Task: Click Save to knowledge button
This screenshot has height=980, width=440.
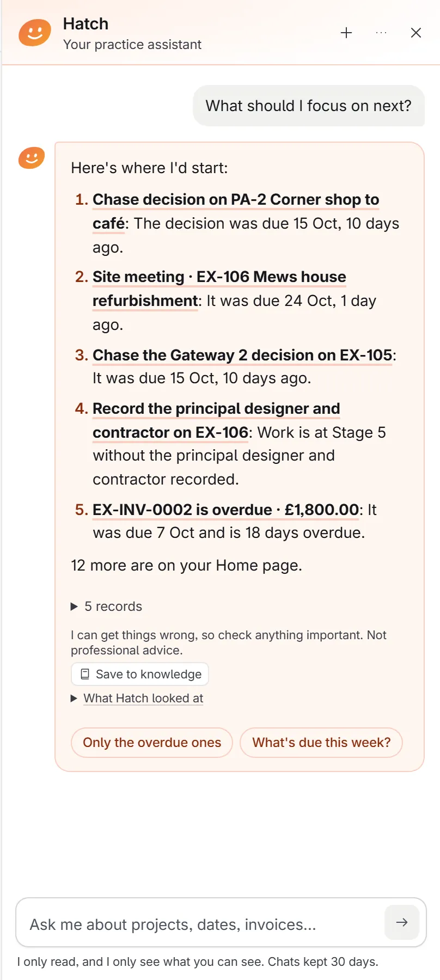Action: coord(140,674)
